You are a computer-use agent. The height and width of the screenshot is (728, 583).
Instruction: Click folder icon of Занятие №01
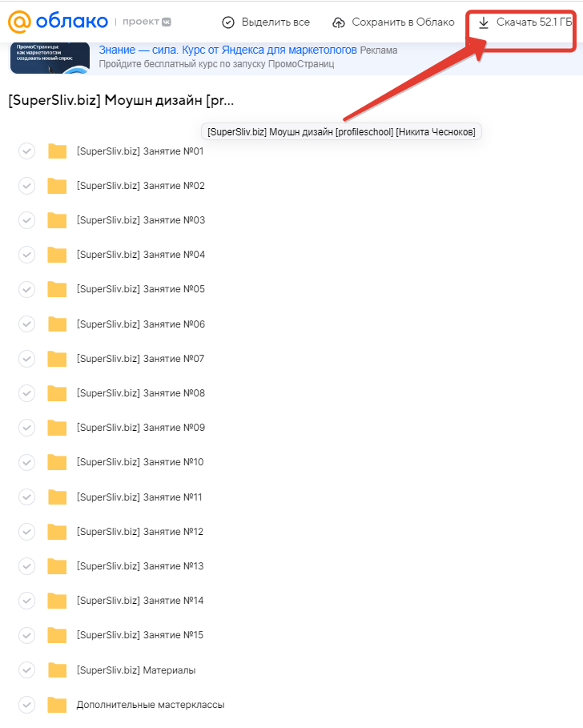[57, 151]
